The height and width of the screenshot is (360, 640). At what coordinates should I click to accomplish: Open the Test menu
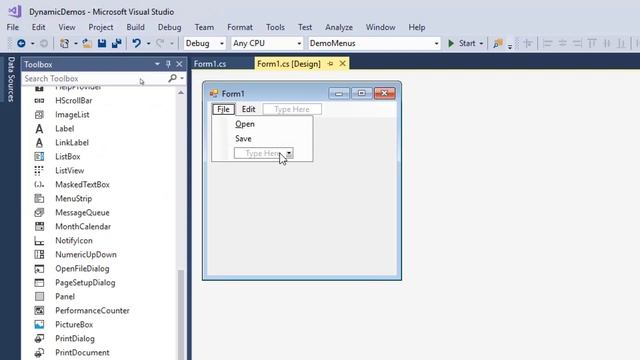[305, 27]
